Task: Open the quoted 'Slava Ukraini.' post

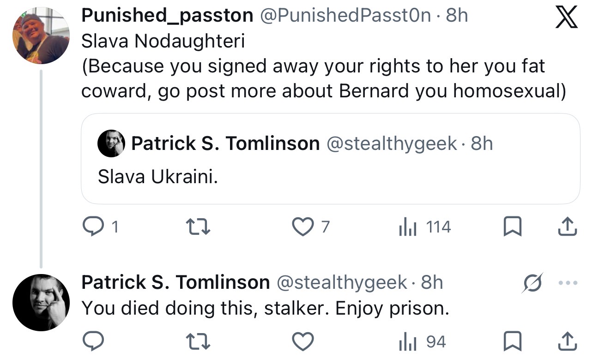Action: pos(330,159)
